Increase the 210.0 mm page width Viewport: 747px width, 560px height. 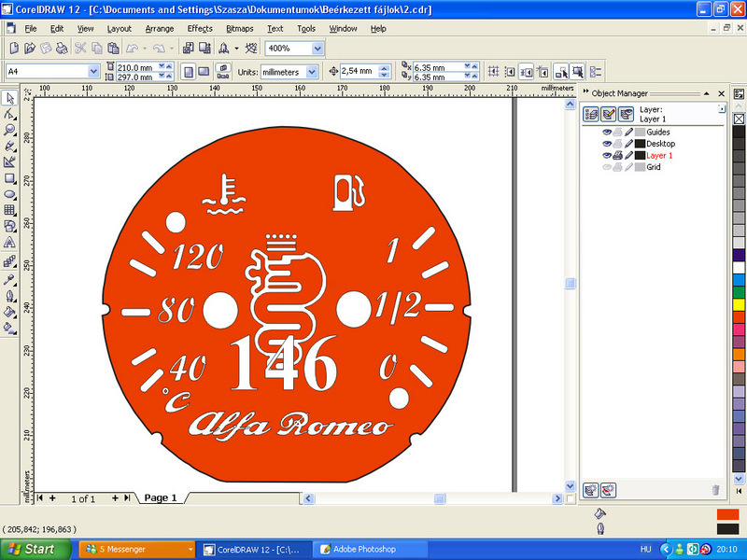[x=169, y=65]
